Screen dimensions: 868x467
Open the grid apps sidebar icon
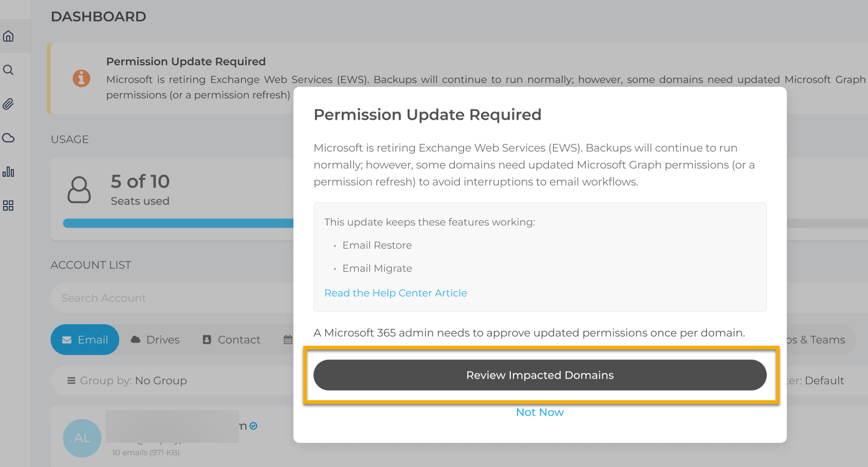8,206
